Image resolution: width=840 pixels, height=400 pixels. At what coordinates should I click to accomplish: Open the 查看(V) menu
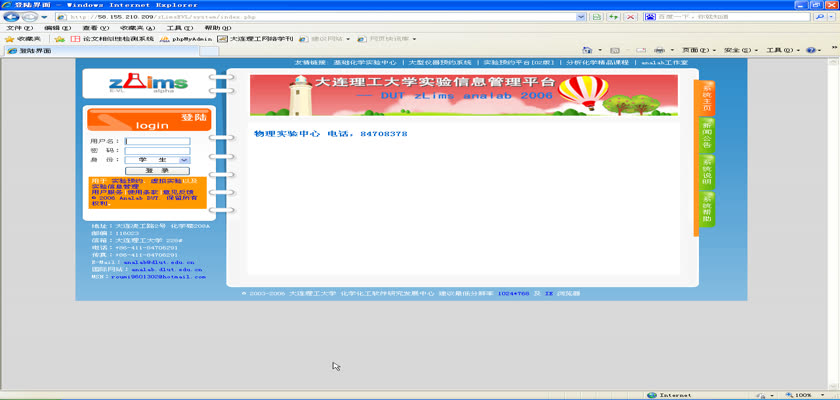(95, 28)
